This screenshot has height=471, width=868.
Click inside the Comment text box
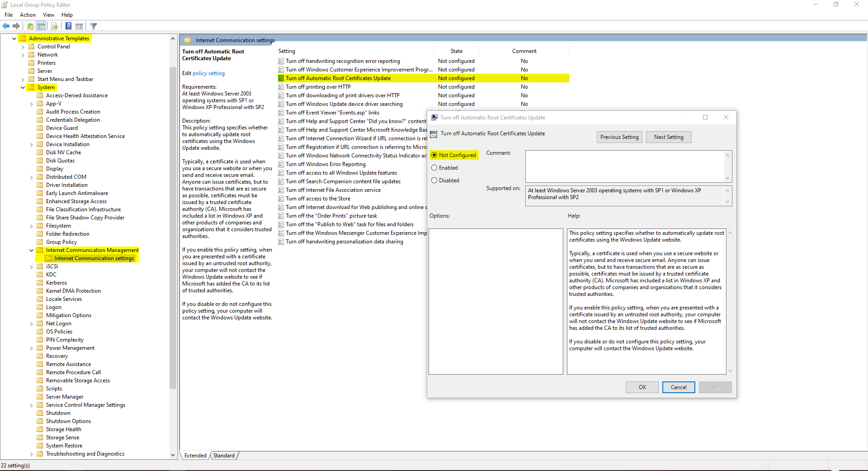click(x=624, y=167)
